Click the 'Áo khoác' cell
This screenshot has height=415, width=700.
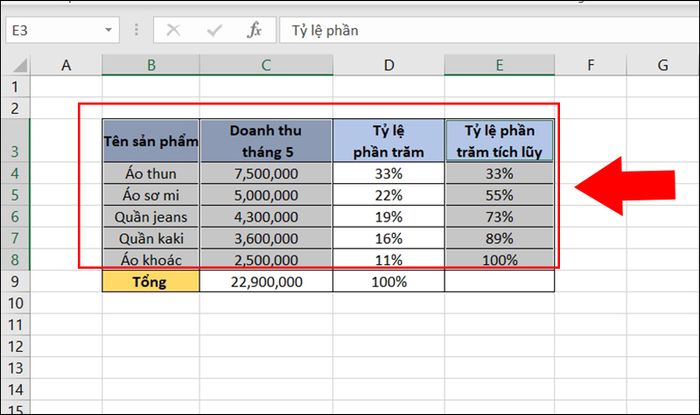click(151, 260)
